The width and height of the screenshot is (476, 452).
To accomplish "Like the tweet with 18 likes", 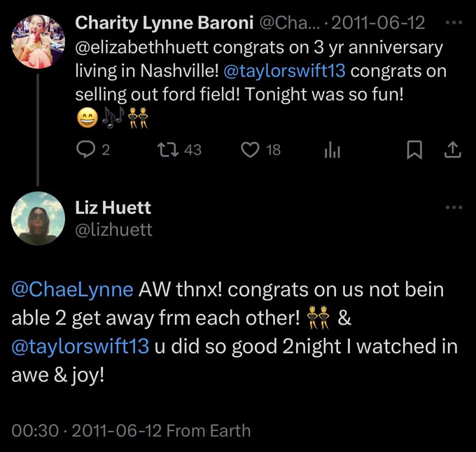I will pos(250,150).
